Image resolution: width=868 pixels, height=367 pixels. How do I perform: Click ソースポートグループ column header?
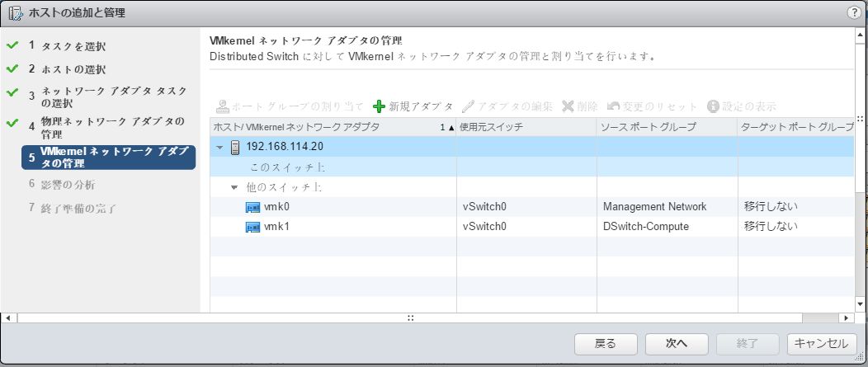[x=667, y=127]
